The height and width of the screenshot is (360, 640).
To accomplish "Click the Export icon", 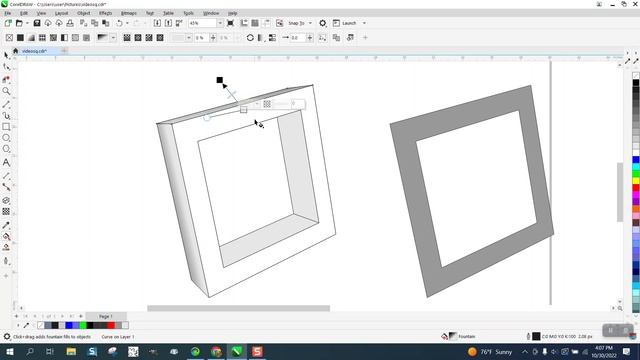I will [168, 23].
